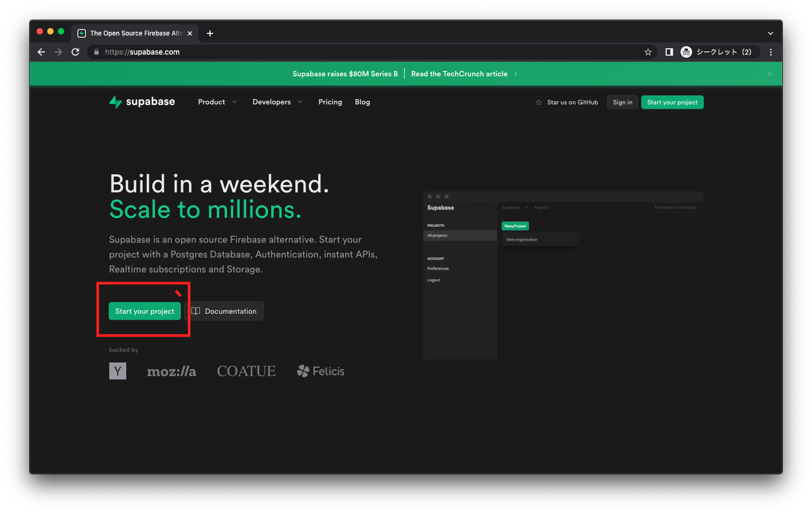The image size is (812, 513).
Task: Dismiss the green announcement banner
Action: pyautogui.click(x=769, y=74)
